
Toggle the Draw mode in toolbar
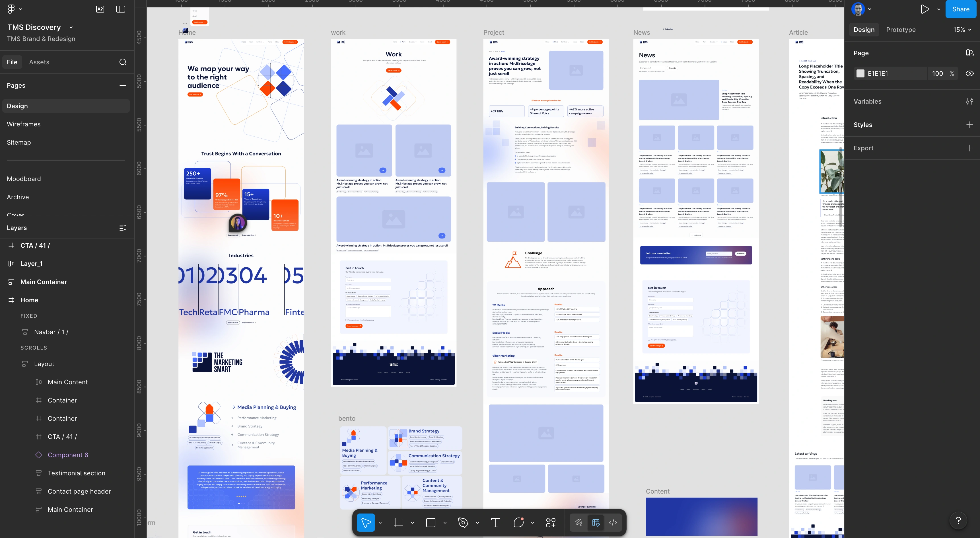(x=579, y=522)
